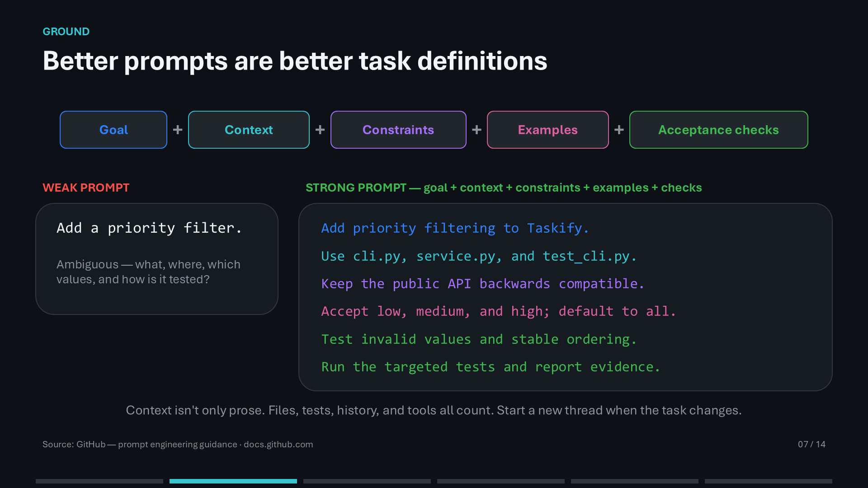868x488 pixels.
Task: Click the GROUND section label
Action: click(66, 32)
